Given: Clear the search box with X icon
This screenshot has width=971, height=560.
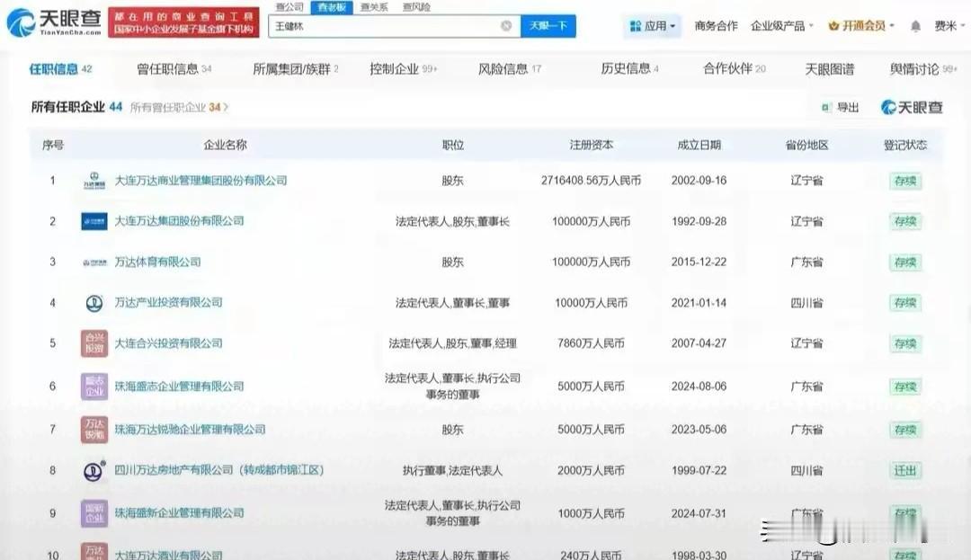Looking at the screenshot, I should [506, 26].
